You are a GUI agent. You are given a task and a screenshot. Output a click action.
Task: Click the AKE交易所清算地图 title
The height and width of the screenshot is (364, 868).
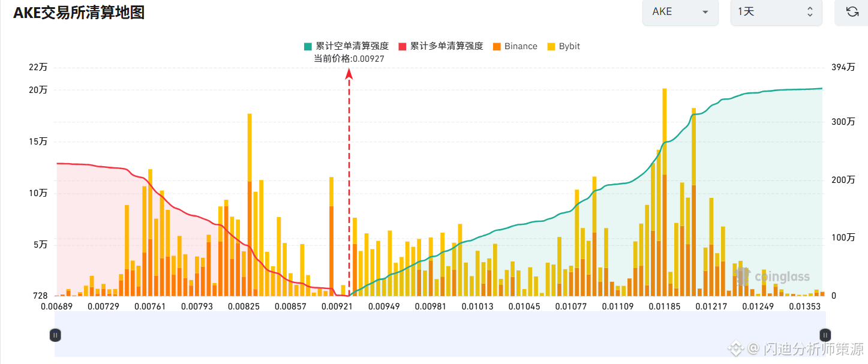[x=79, y=12]
